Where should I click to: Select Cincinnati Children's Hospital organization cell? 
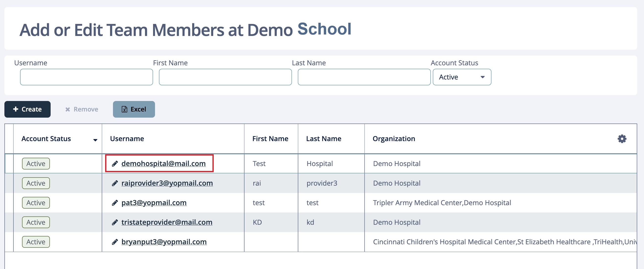coord(500,242)
